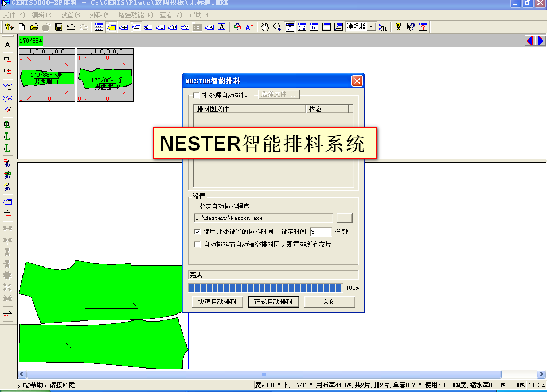Click the 正式自动排料 button
Viewport: 547px width, 392px height.
tap(273, 302)
